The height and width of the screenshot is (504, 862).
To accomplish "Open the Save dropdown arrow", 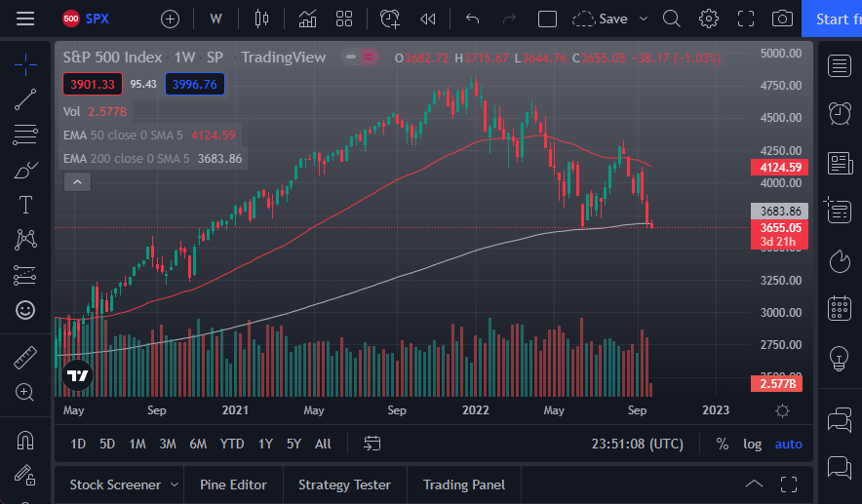I will [x=644, y=19].
